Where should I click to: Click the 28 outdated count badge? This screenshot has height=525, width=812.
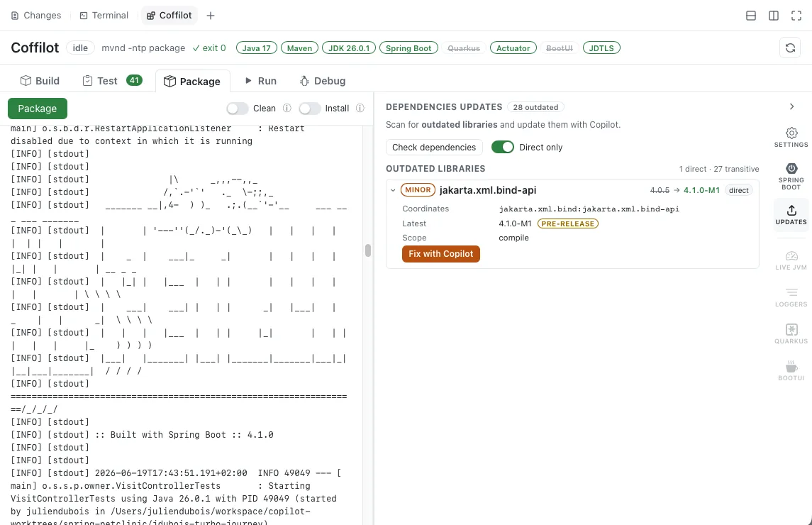pyautogui.click(x=535, y=107)
